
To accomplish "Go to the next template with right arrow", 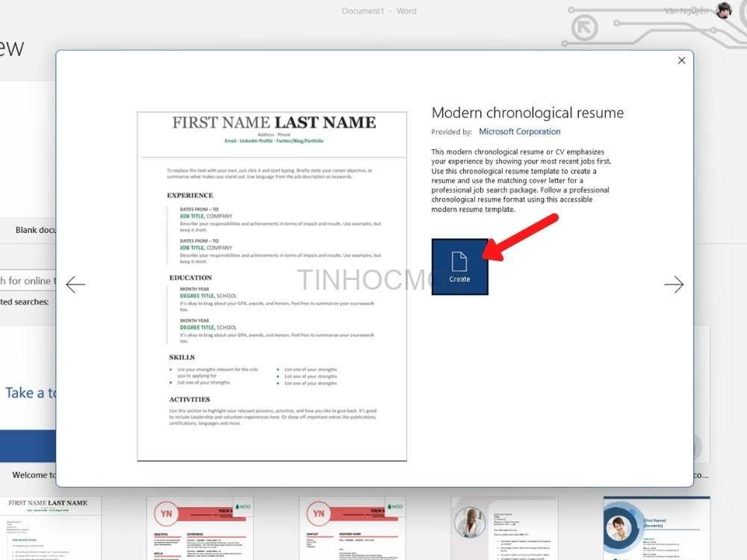I will coord(674,284).
